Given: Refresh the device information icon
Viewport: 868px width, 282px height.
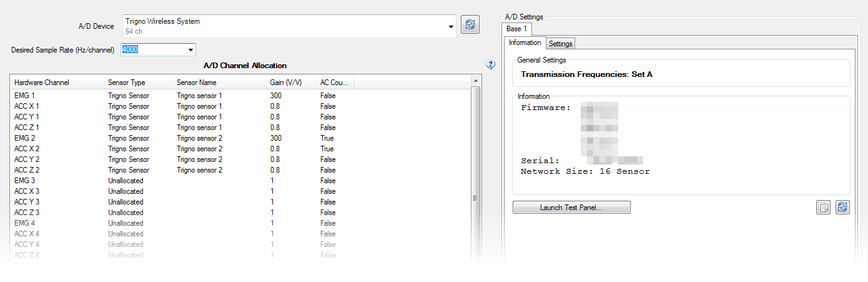Looking at the screenshot, I should pos(843,208).
